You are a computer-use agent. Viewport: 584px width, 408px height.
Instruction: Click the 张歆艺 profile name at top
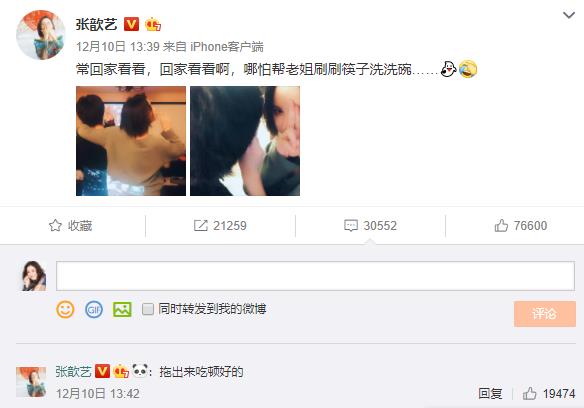96,25
